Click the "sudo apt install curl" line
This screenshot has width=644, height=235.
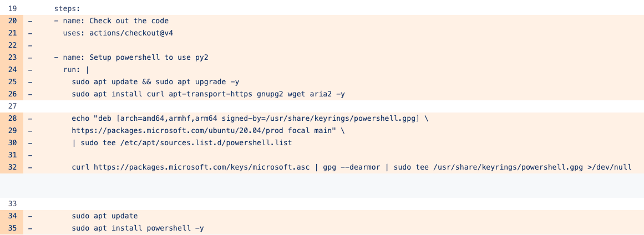click(x=208, y=94)
